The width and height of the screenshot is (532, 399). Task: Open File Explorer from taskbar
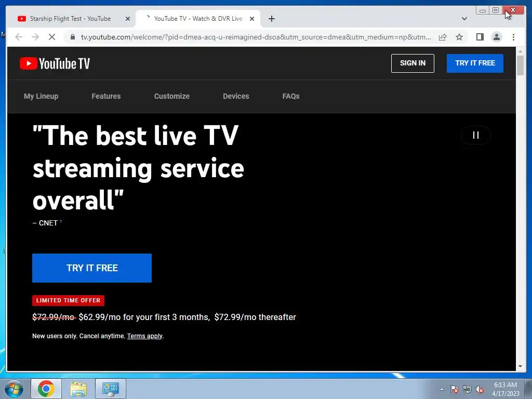point(78,389)
